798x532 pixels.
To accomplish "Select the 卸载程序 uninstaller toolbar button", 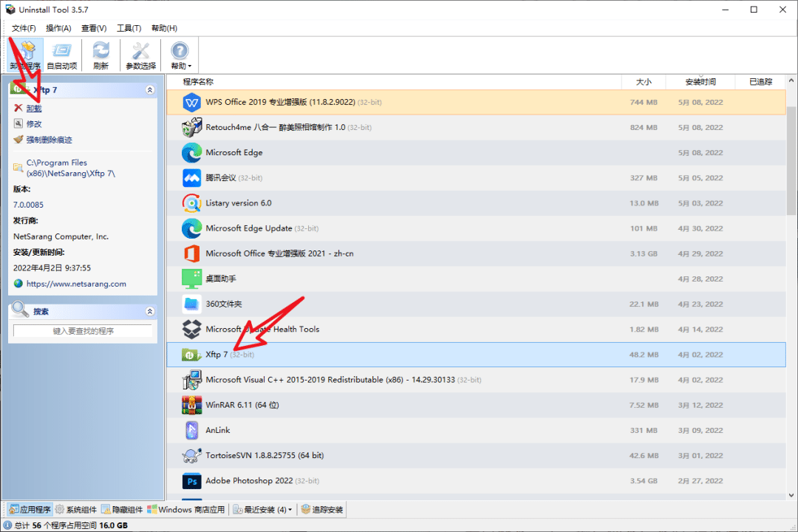I will click(x=25, y=55).
